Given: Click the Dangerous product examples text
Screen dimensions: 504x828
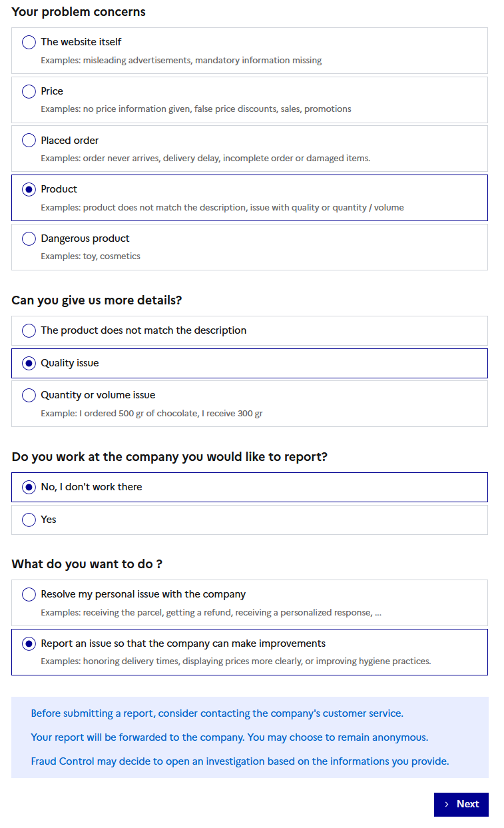Looking at the screenshot, I should tap(91, 256).
